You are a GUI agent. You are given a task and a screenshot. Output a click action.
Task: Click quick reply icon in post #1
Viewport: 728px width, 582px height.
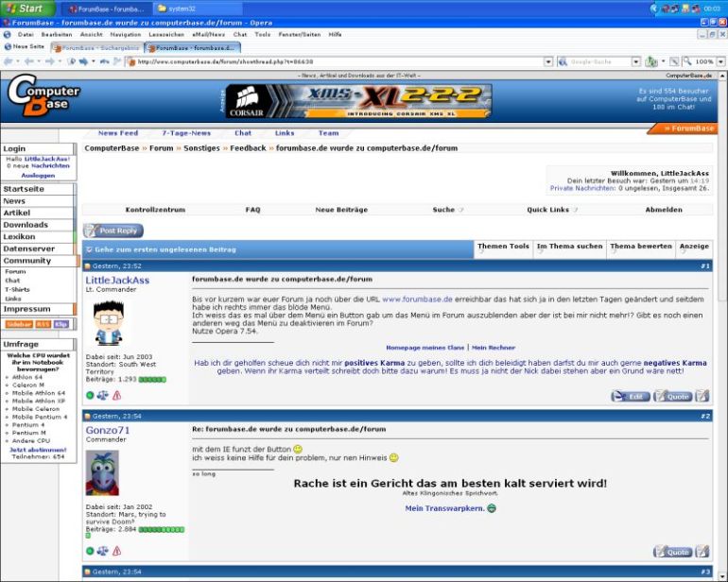click(702, 396)
